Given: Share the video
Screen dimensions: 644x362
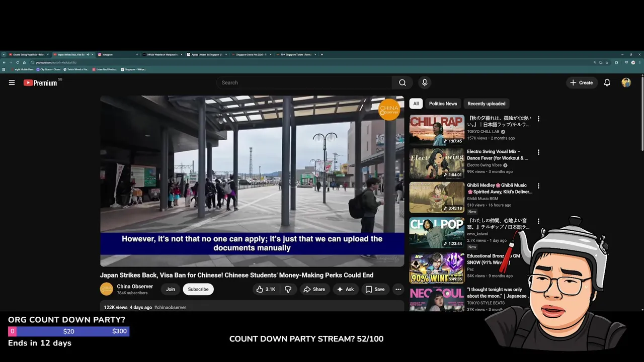Looking at the screenshot, I should coord(314,289).
